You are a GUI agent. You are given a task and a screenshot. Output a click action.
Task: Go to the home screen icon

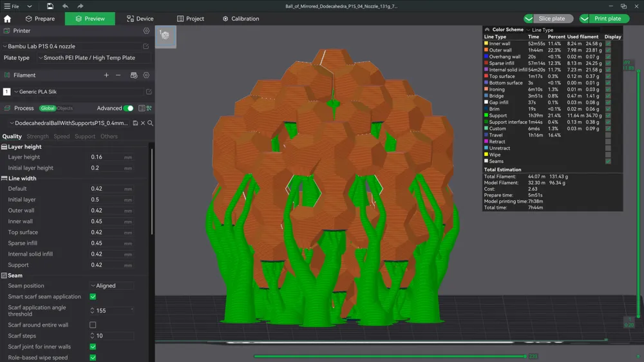pos(7,19)
